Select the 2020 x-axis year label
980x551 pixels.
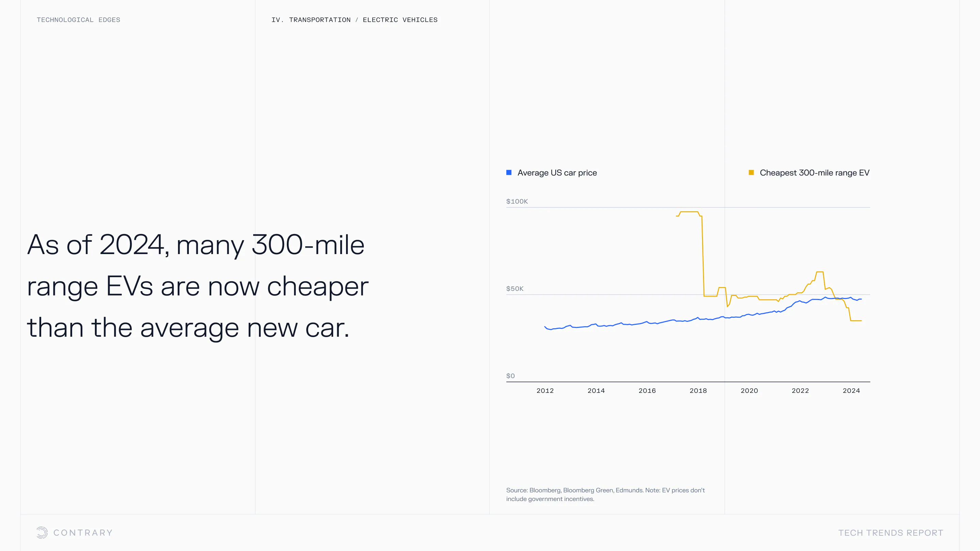tap(749, 390)
